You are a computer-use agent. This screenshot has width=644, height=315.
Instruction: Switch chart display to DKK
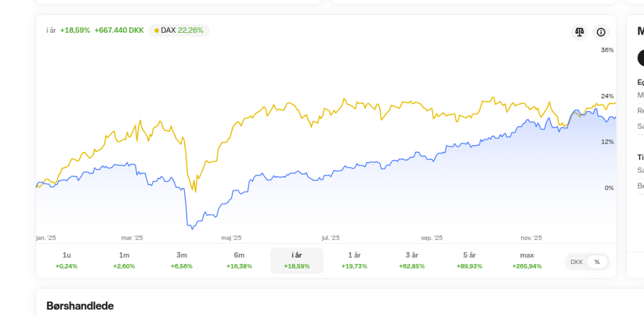[x=577, y=261]
